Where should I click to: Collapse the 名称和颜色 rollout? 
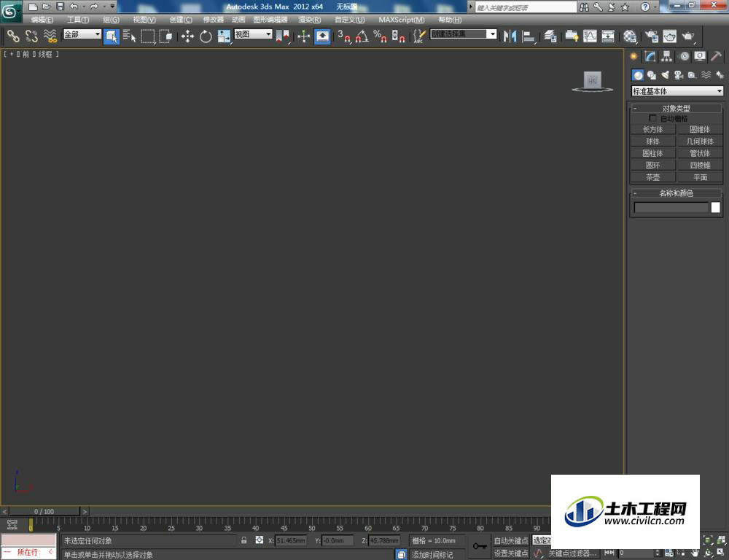tap(677, 193)
